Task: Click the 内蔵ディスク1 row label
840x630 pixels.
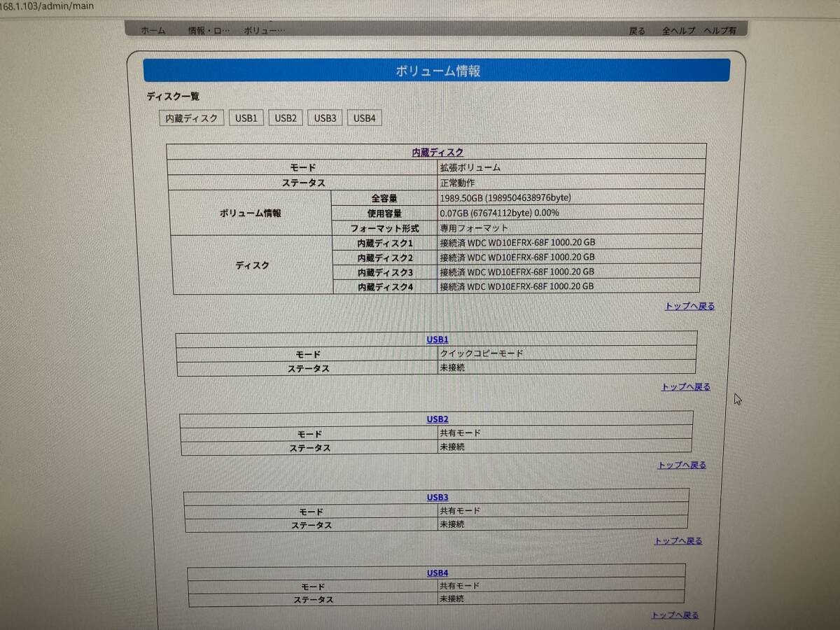Action: (384, 243)
